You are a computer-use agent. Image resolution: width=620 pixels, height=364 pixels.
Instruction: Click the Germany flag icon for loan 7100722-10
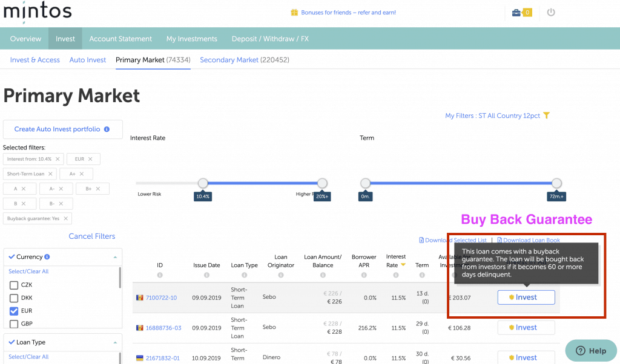pyautogui.click(x=140, y=297)
